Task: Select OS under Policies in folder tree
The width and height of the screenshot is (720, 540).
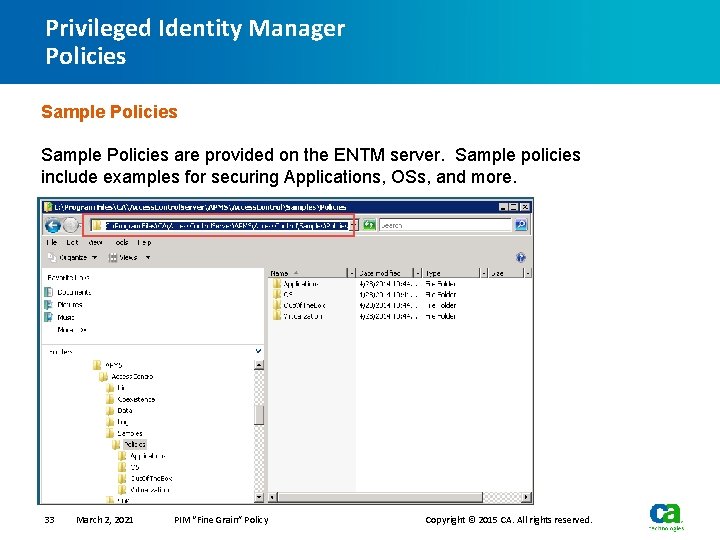Action: click(135, 467)
